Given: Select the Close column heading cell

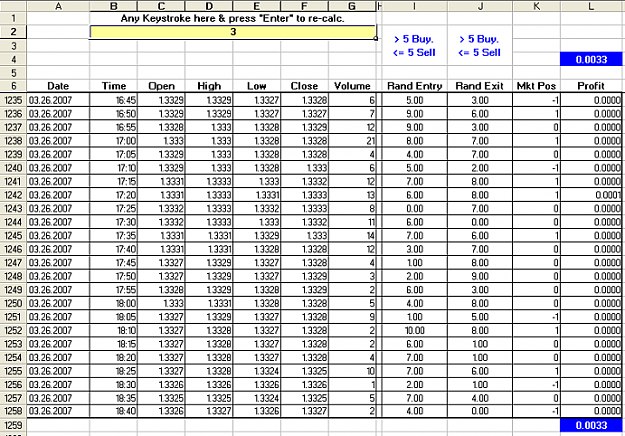Looking at the screenshot, I should pos(305,86).
